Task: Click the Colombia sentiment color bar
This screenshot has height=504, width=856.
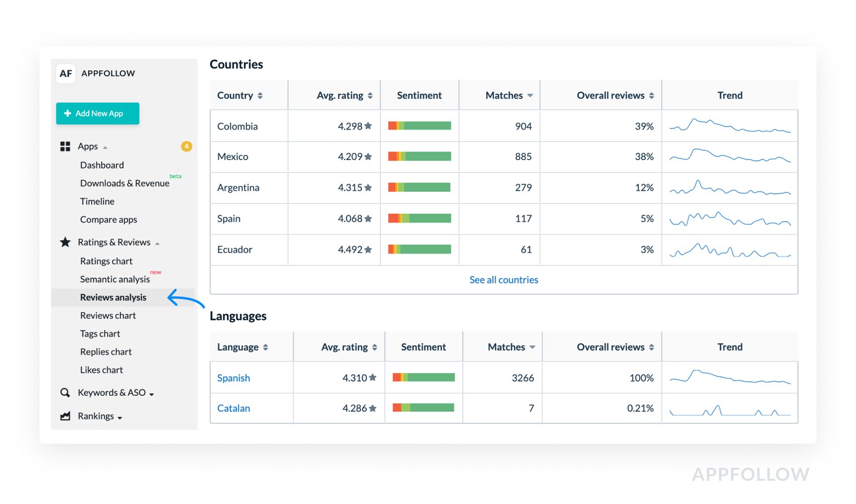Action: click(419, 126)
